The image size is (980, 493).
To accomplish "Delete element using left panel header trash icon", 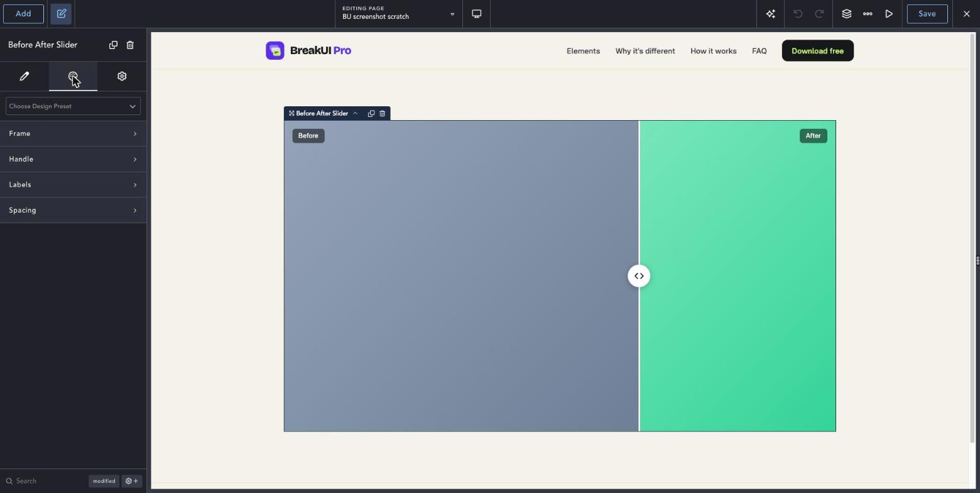I will click(130, 45).
